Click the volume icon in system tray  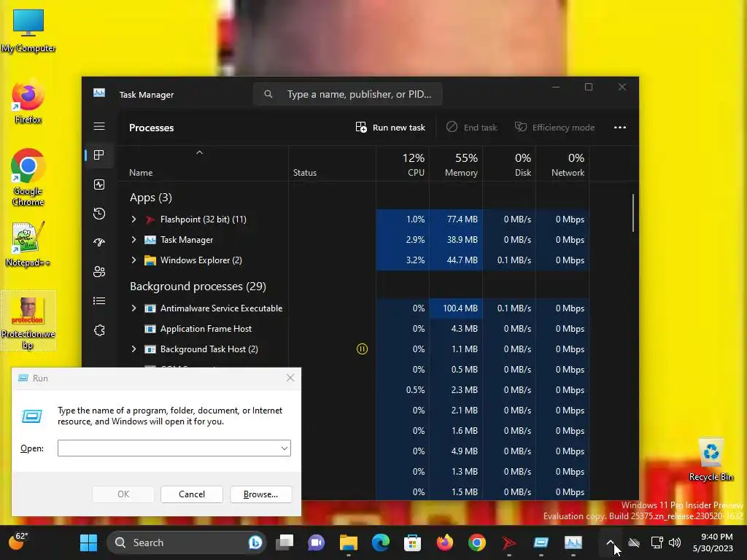pos(675,542)
